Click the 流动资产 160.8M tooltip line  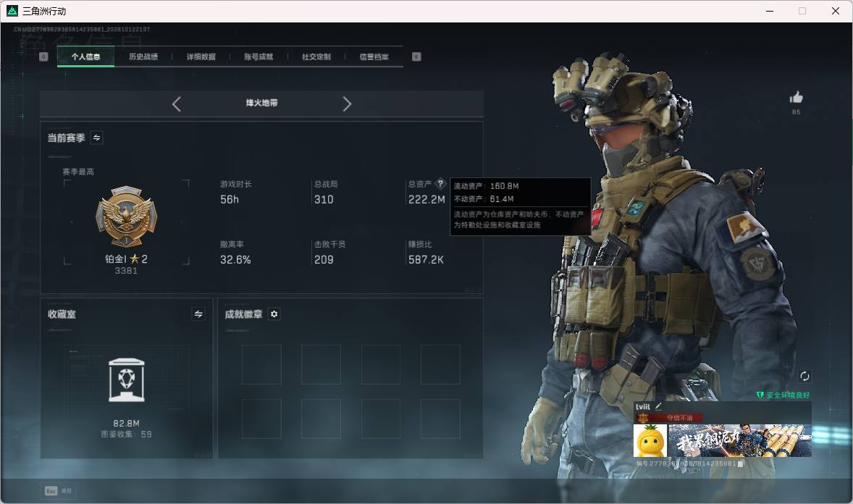[487, 186]
